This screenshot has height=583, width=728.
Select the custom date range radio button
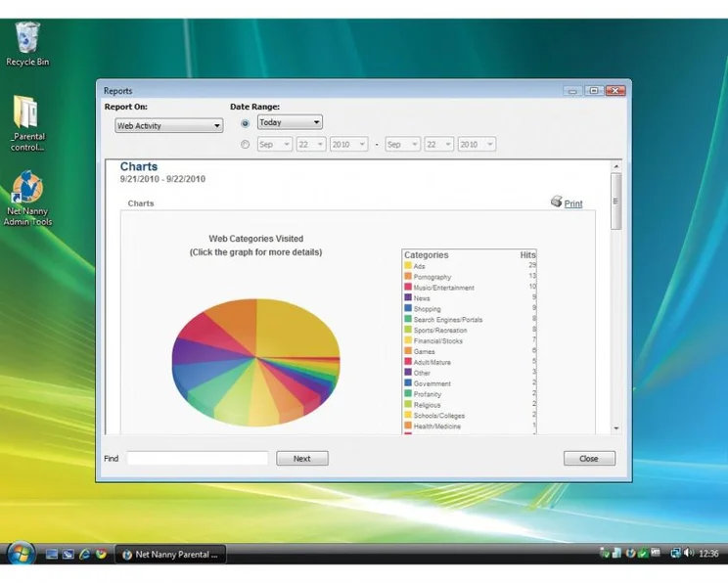(x=245, y=145)
